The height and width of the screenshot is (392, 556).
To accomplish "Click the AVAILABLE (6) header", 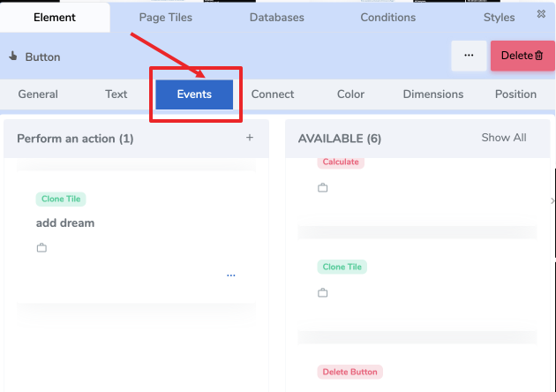I will pos(340,139).
